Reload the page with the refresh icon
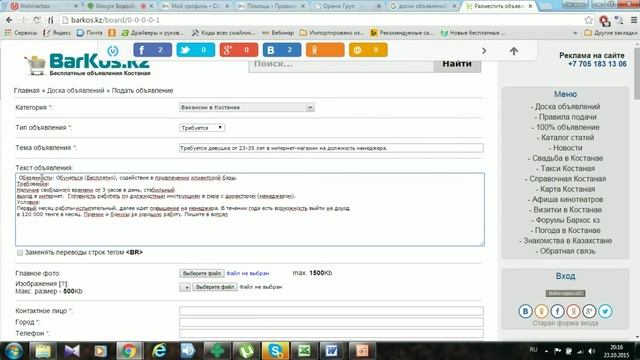Screen dimensions: 640x360 tap(37, 20)
